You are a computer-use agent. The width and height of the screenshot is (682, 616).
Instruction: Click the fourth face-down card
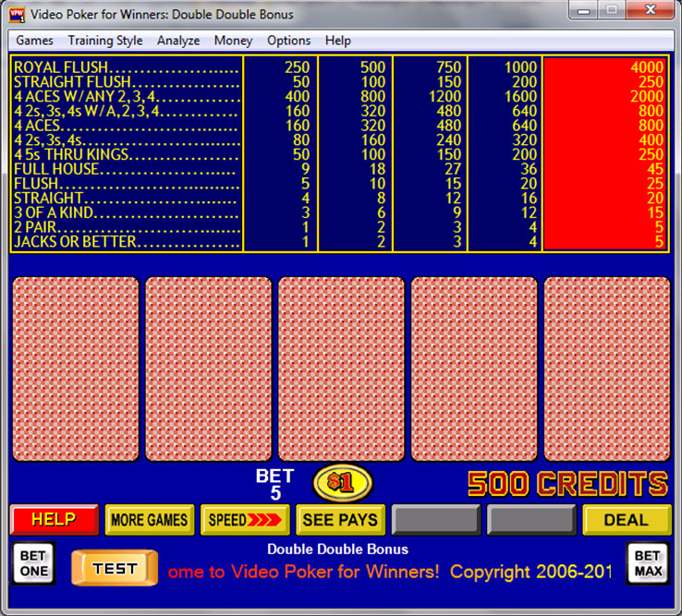(x=474, y=369)
